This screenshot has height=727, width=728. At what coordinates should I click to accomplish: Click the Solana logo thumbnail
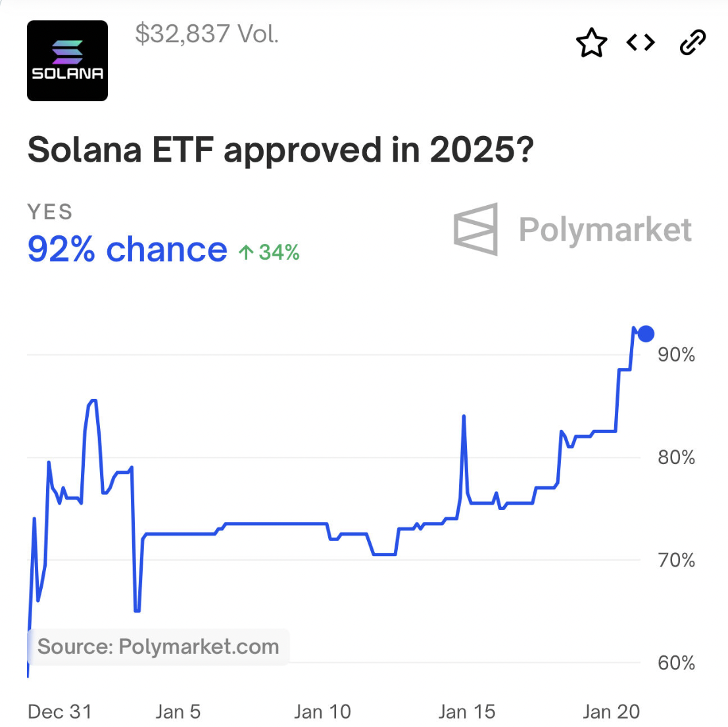click(x=67, y=60)
